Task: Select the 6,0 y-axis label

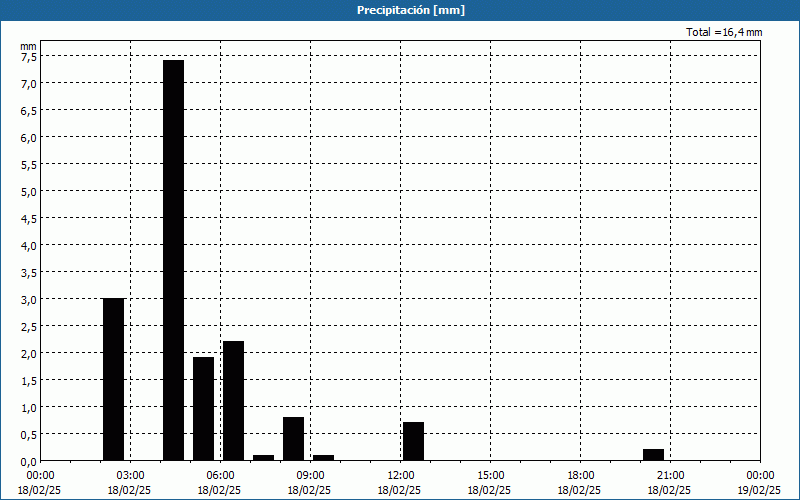Action: (29, 138)
